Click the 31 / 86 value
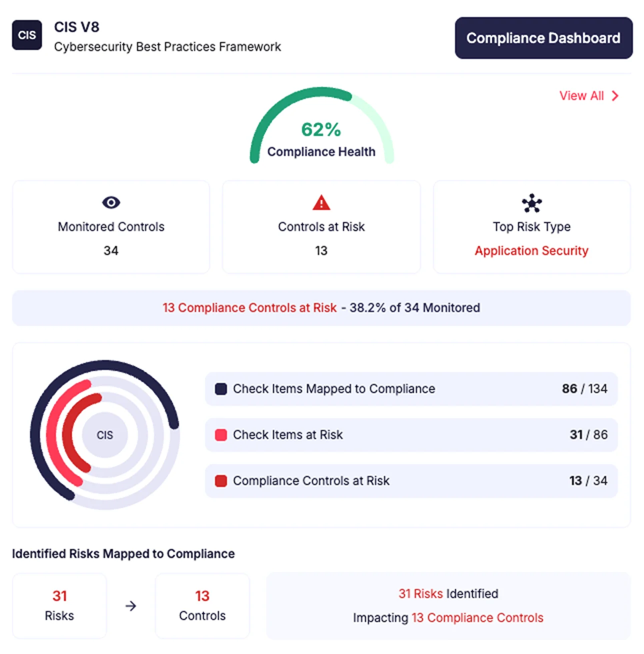Viewport: 644px width, 654px height. tap(588, 435)
